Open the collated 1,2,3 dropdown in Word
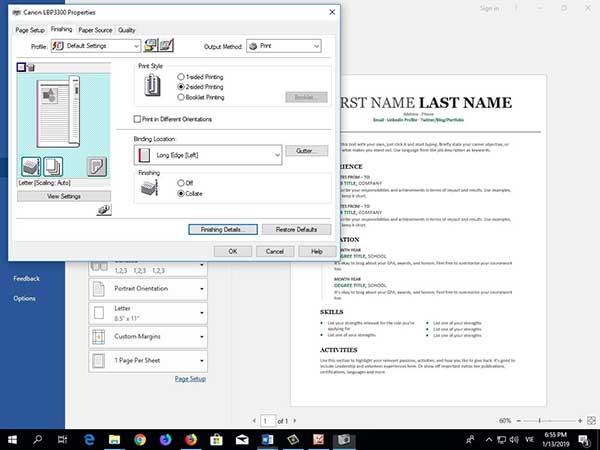The height and width of the screenshot is (450, 600). tap(148, 267)
